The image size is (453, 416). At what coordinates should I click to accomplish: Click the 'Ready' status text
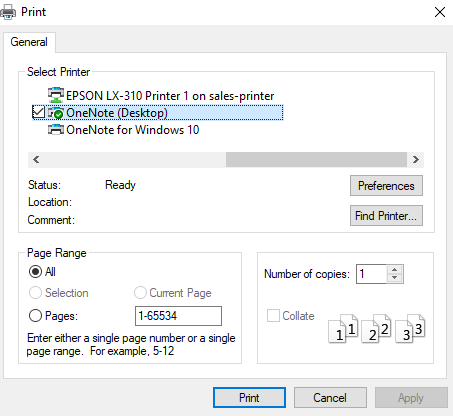tap(120, 185)
